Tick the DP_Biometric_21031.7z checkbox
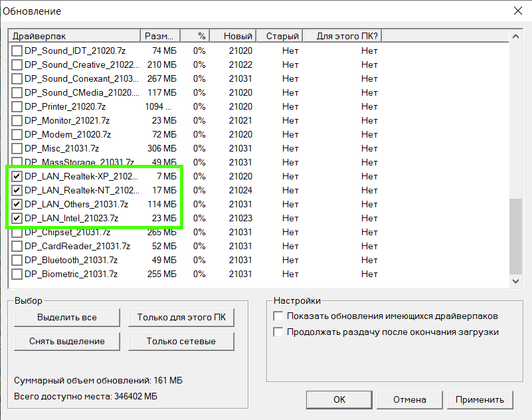This screenshot has width=532, height=420. 17,274
